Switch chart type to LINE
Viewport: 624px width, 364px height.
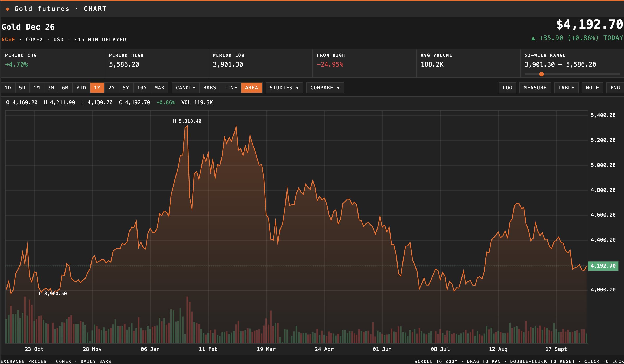point(231,88)
